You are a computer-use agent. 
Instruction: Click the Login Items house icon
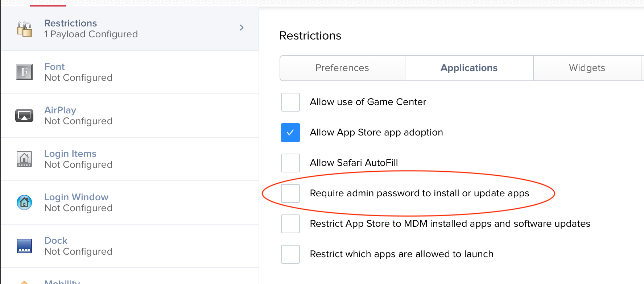(x=24, y=159)
